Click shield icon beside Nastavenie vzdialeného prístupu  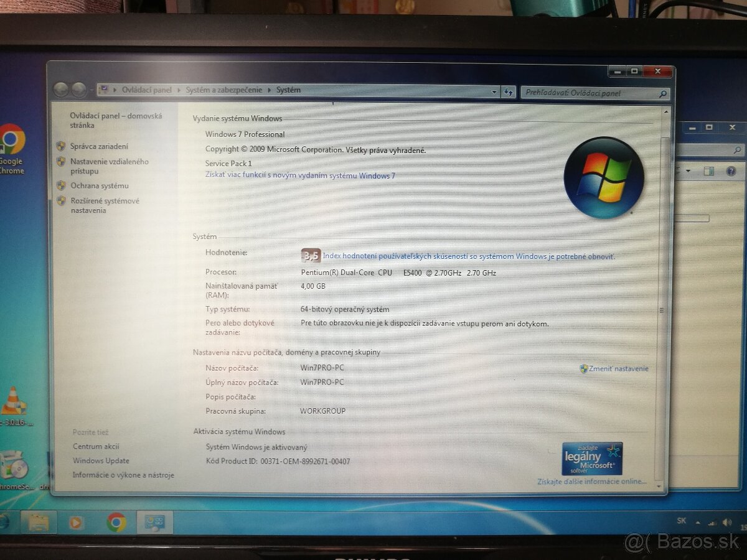point(60,162)
